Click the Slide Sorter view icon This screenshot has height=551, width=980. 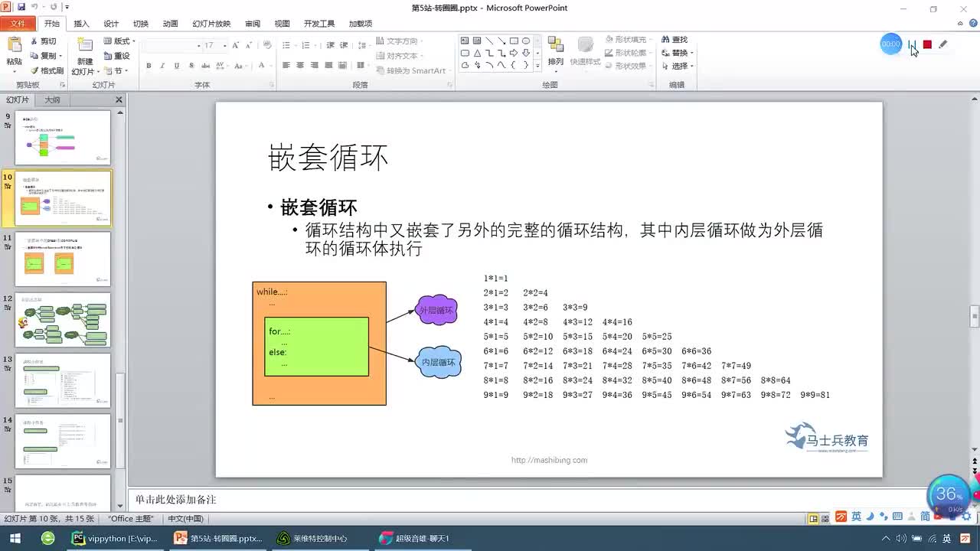tap(827, 519)
